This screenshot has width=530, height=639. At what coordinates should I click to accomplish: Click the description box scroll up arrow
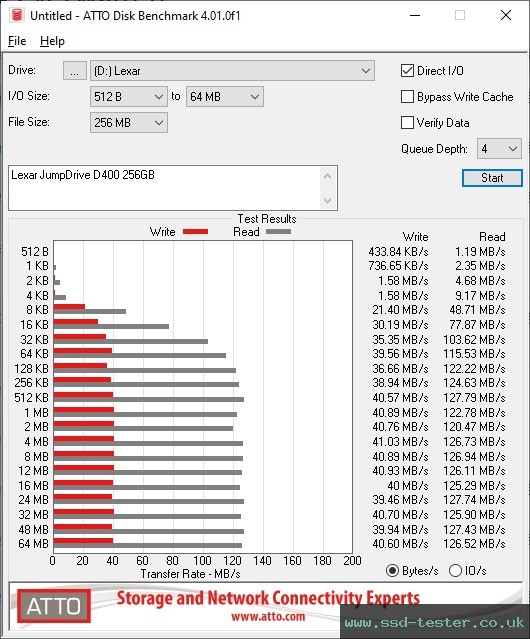click(x=328, y=176)
